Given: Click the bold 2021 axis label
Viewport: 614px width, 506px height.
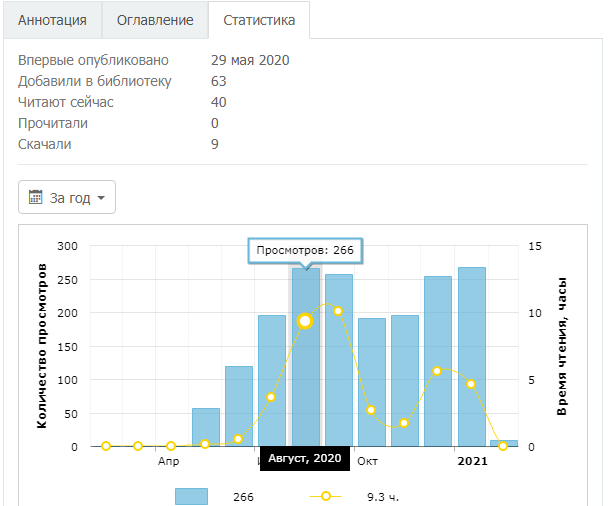Looking at the screenshot, I should coord(472,461).
